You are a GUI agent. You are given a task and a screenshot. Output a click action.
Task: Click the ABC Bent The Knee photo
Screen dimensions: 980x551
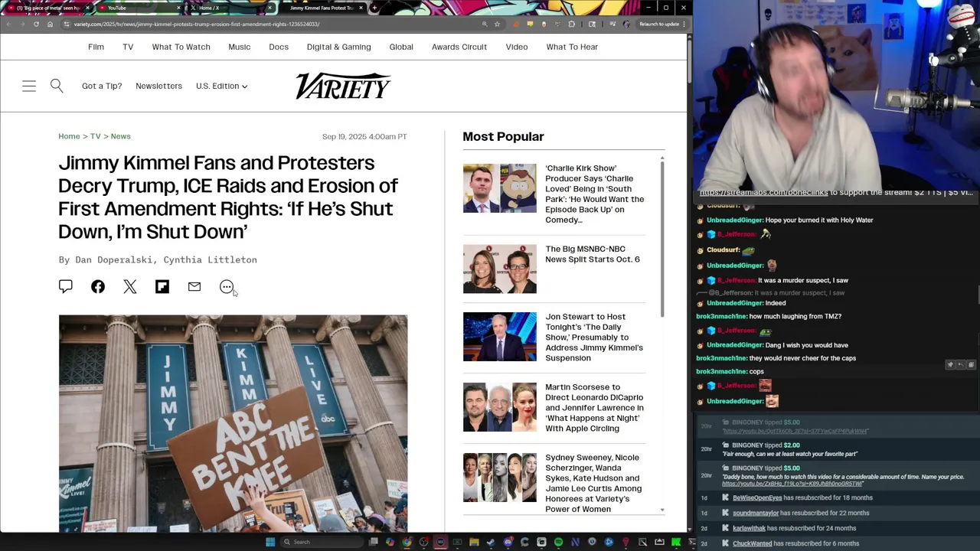tap(234, 423)
